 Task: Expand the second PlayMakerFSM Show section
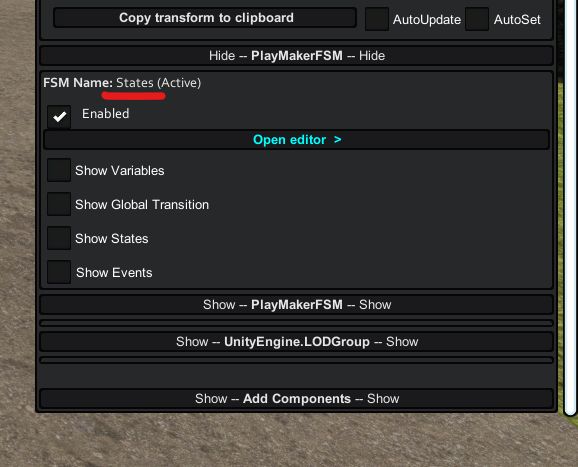[x=296, y=305]
